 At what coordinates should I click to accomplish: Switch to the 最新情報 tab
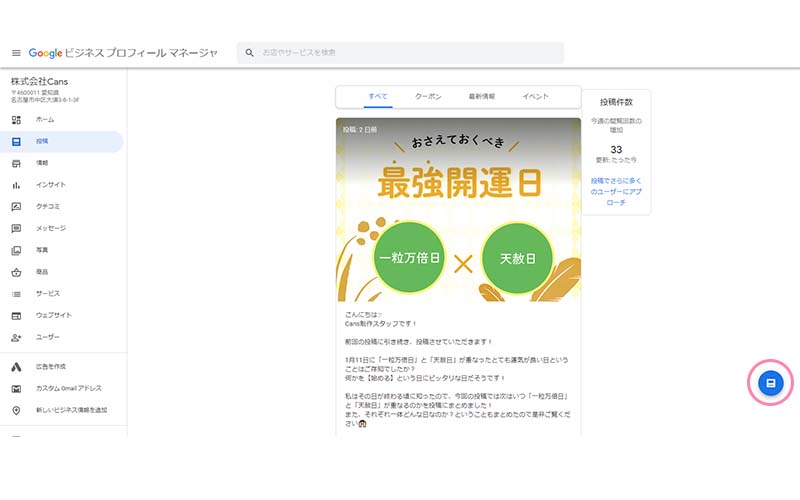pyautogui.click(x=482, y=97)
